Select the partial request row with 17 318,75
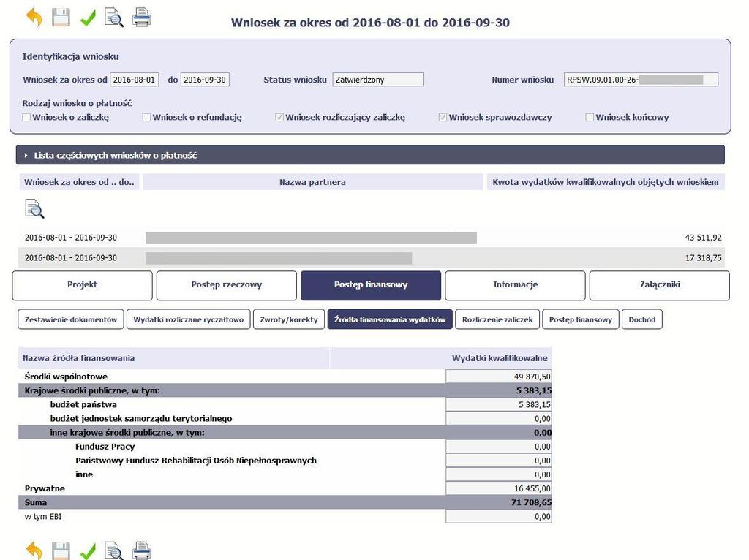The image size is (749, 560). pos(371,258)
